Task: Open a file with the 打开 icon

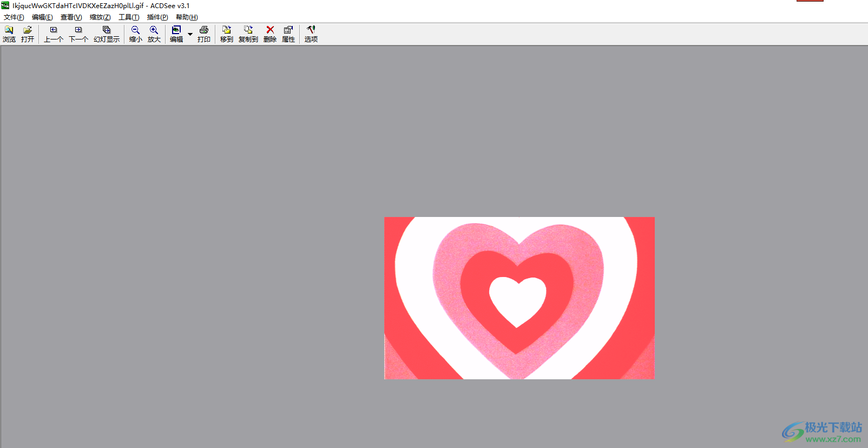Action: [x=28, y=34]
